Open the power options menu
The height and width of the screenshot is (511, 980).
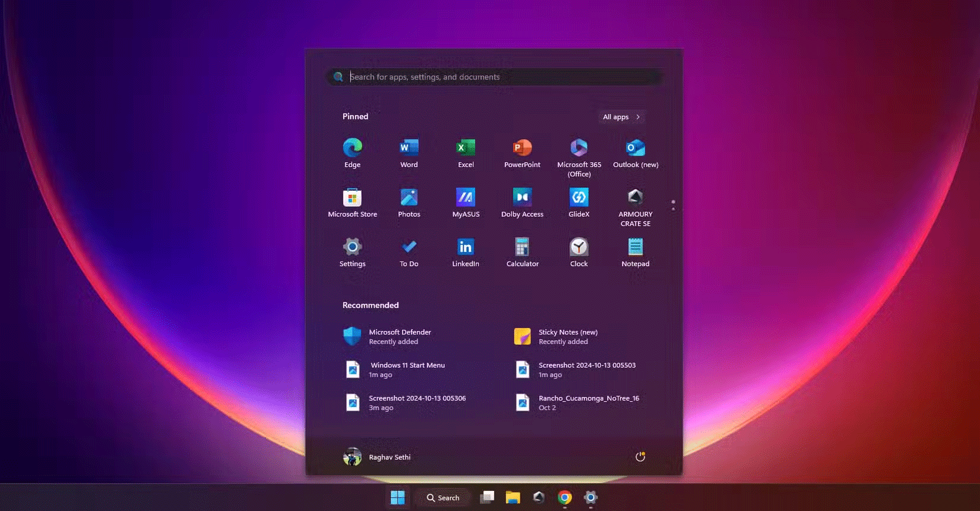pos(640,457)
